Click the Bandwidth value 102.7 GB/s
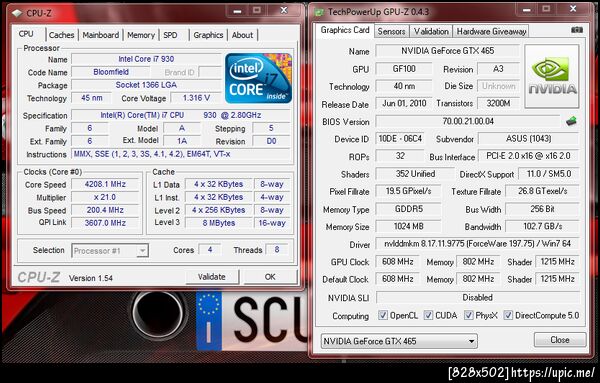Screen dimensions: 600x383 542,226
